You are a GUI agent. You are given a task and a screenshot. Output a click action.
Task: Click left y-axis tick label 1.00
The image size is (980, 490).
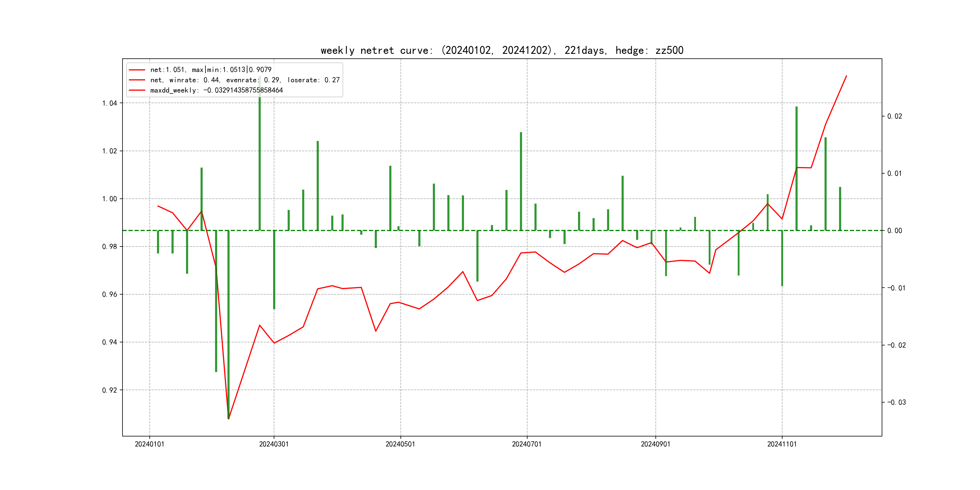click(109, 199)
